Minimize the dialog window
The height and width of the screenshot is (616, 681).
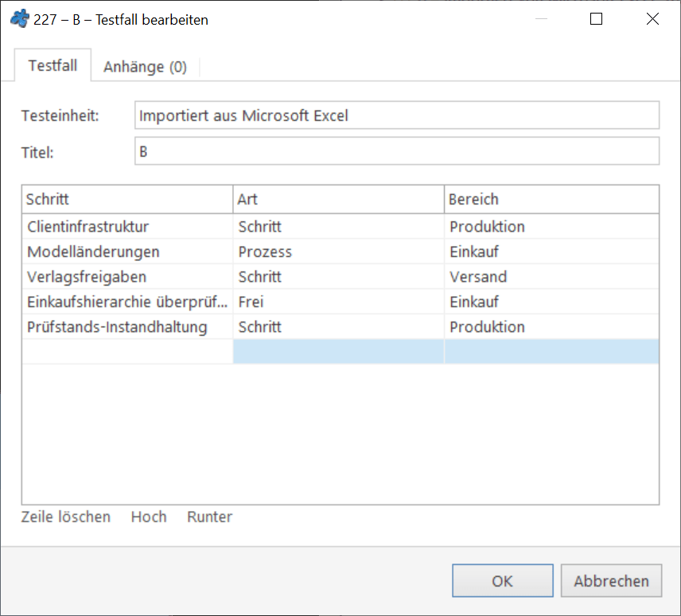pyautogui.click(x=541, y=19)
